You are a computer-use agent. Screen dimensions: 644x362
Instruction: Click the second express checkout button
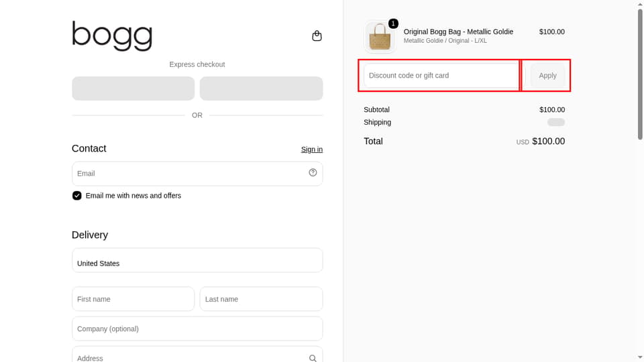click(261, 88)
